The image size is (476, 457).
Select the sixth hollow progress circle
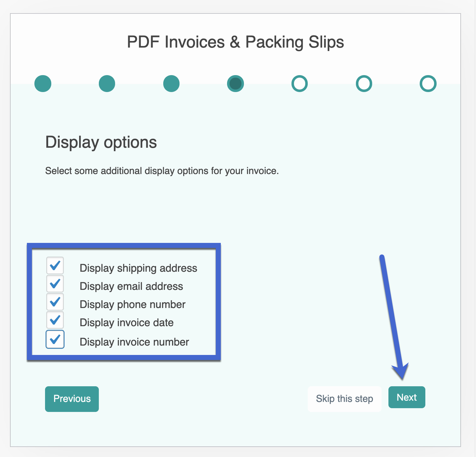[x=364, y=83]
